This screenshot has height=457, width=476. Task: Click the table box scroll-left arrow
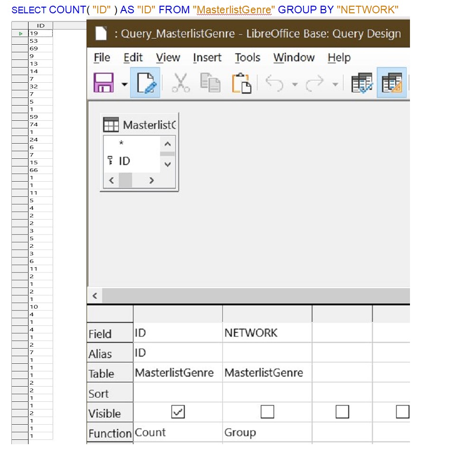(112, 181)
